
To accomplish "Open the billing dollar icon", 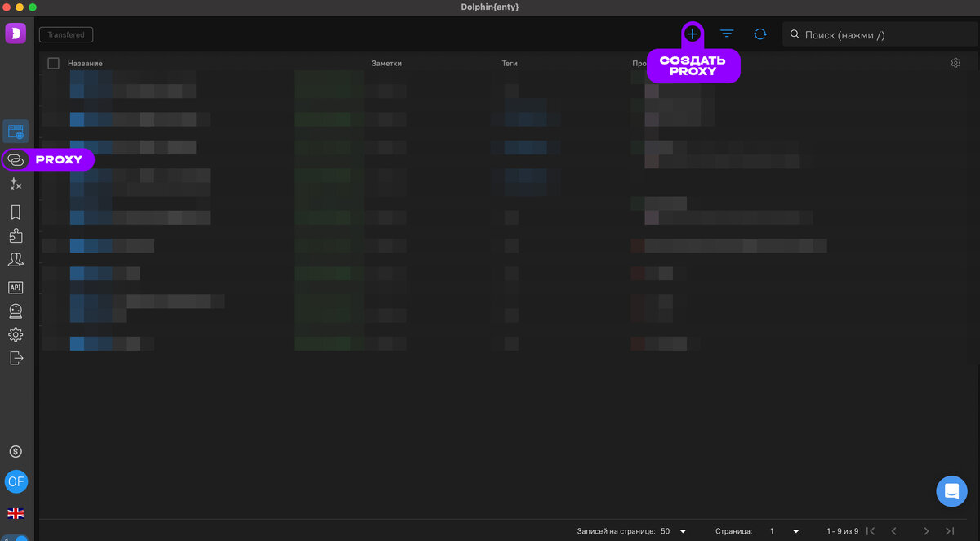I will 16,451.
